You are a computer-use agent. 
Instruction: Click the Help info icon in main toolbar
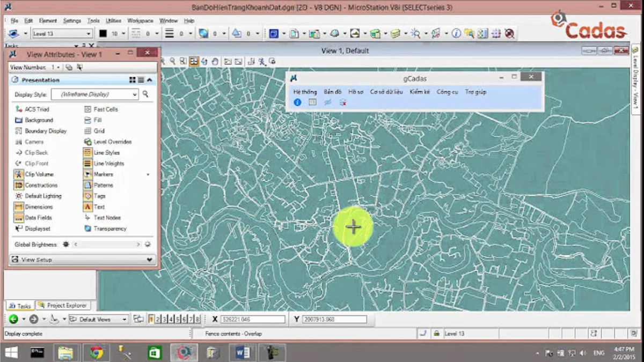click(456, 34)
